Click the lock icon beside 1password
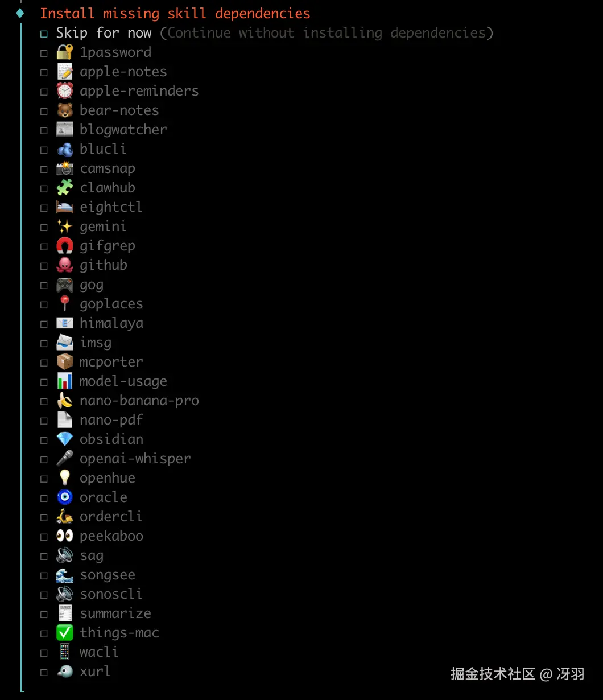The width and height of the screenshot is (603, 700). 65,52
